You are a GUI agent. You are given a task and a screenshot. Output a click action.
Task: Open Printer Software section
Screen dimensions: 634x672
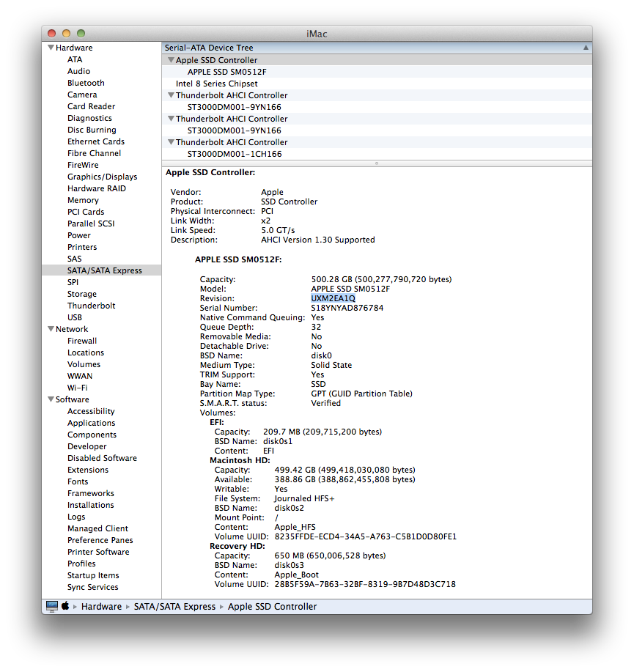tap(98, 552)
